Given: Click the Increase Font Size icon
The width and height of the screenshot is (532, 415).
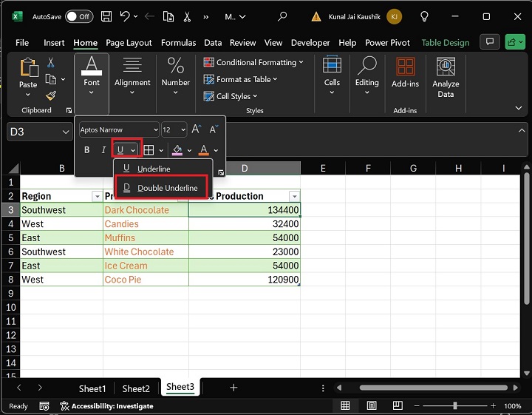Looking at the screenshot, I should point(197,129).
